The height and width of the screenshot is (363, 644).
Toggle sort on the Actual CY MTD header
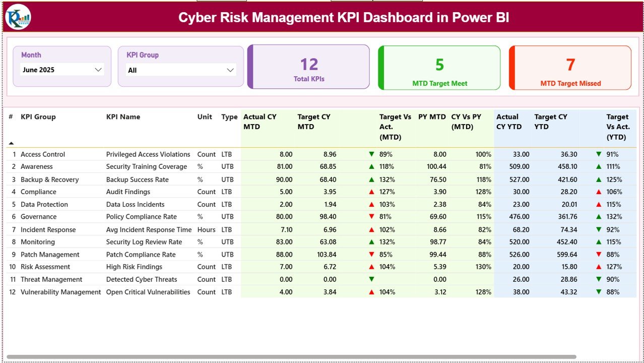259,122
